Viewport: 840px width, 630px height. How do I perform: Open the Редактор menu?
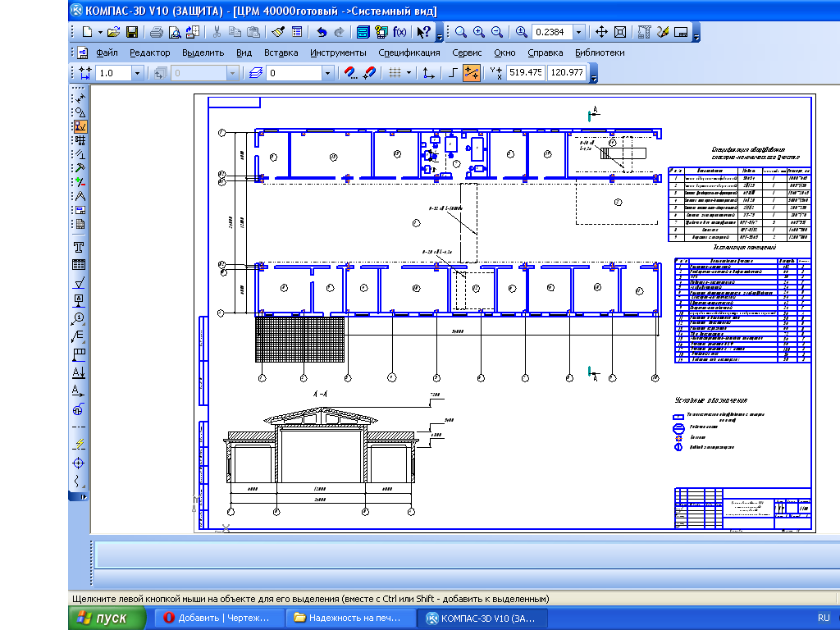click(x=150, y=52)
